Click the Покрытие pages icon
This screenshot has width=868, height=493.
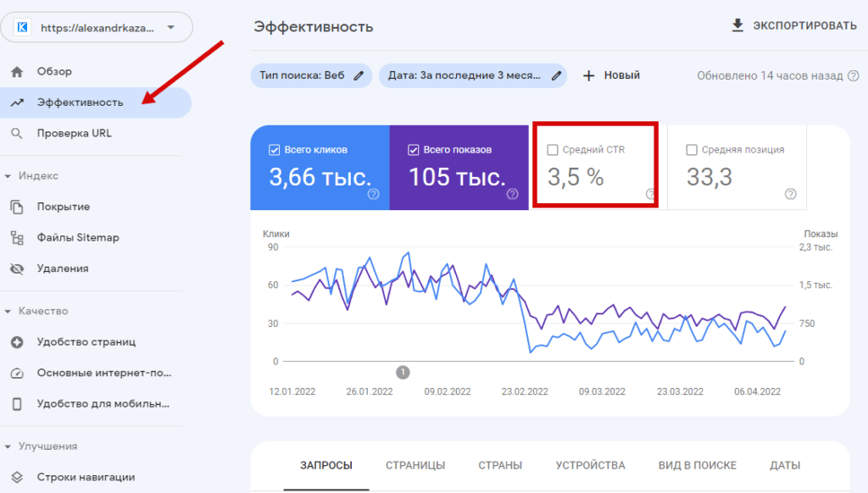[17, 207]
